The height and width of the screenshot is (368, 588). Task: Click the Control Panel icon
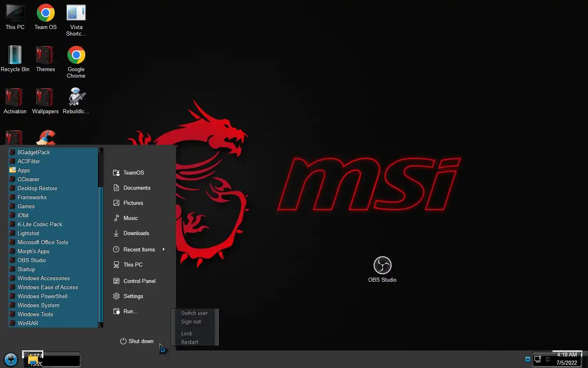coord(116,281)
